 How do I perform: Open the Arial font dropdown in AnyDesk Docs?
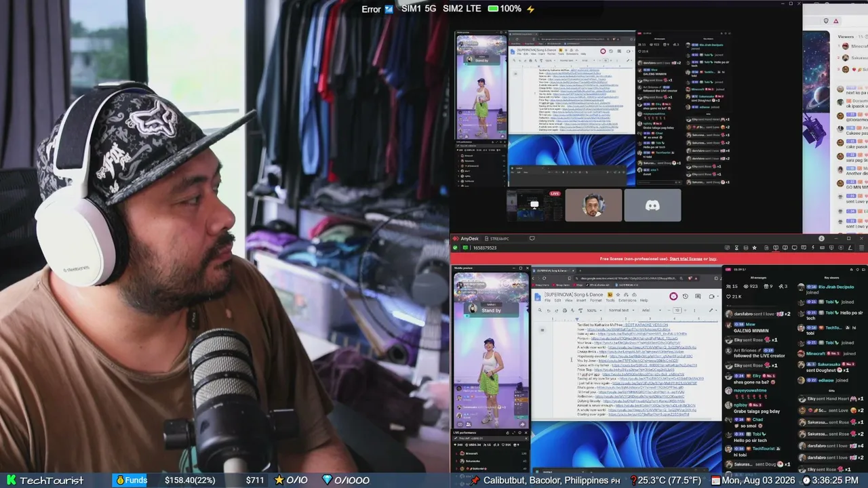click(x=652, y=310)
